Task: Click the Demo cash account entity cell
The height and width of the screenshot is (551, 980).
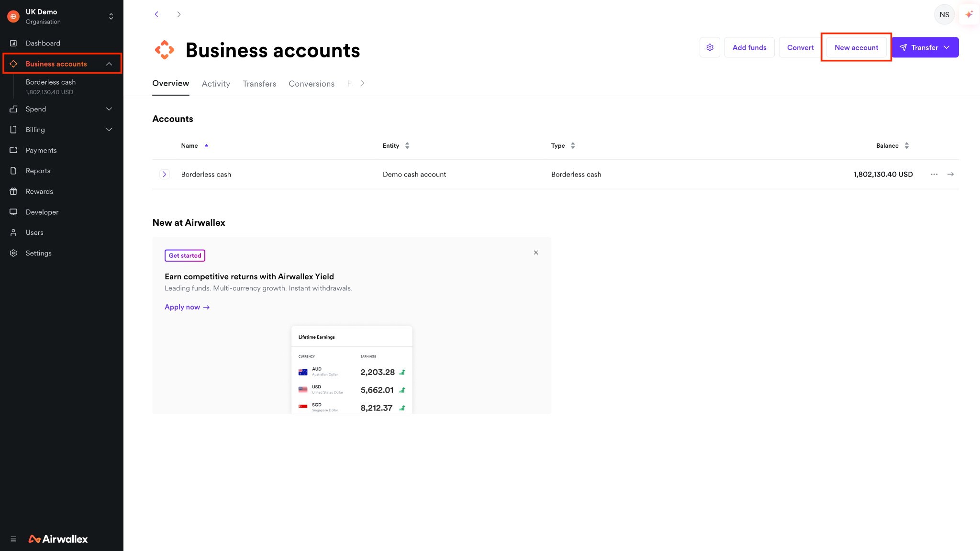Action: (414, 175)
